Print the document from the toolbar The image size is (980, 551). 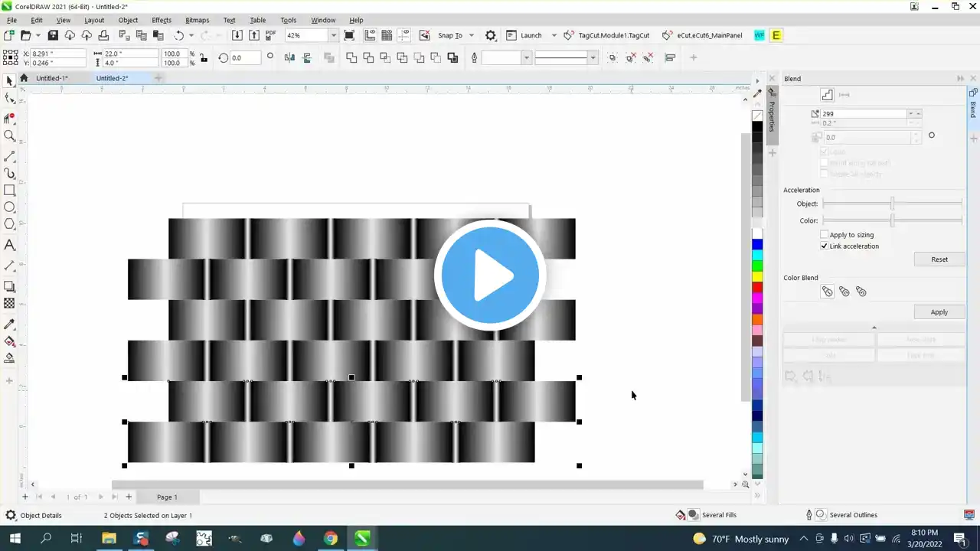click(x=103, y=35)
